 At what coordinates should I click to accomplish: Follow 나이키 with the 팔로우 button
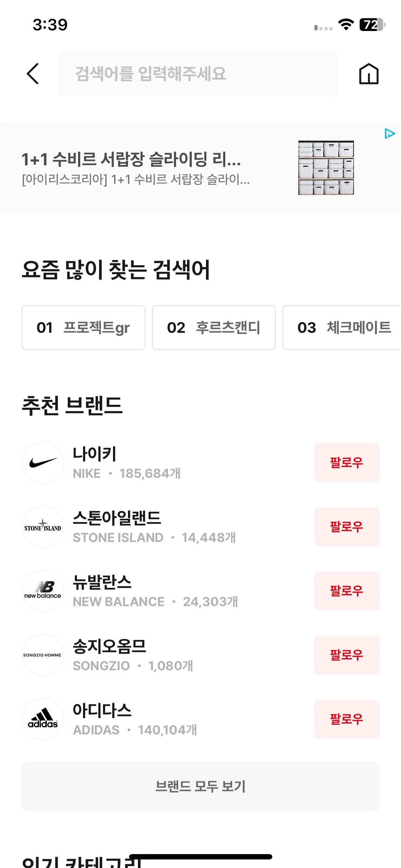(x=346, y=463)
